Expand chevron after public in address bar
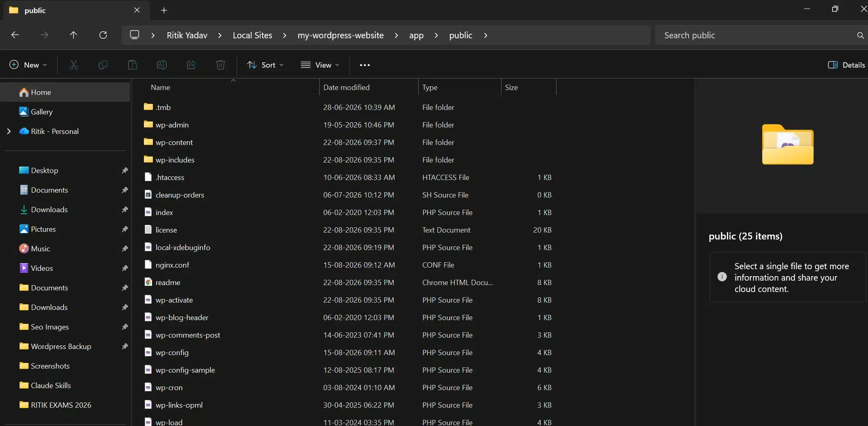868x426 pixels. (486, 35)
